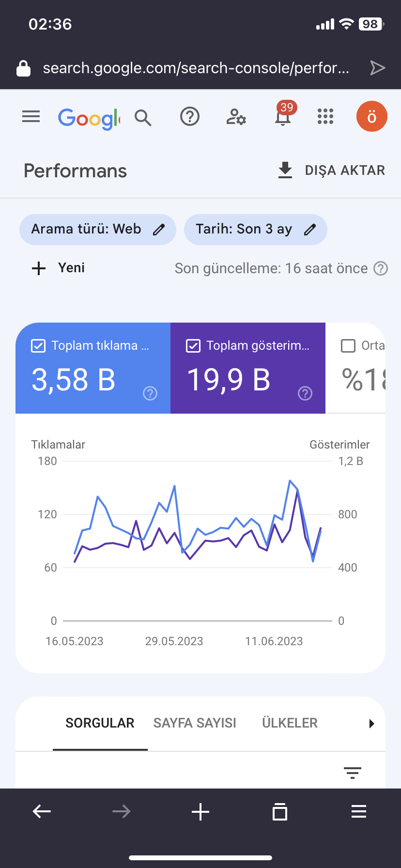
Task: Open the browser tabs overview icon
Action: click(x=280, y=811)
